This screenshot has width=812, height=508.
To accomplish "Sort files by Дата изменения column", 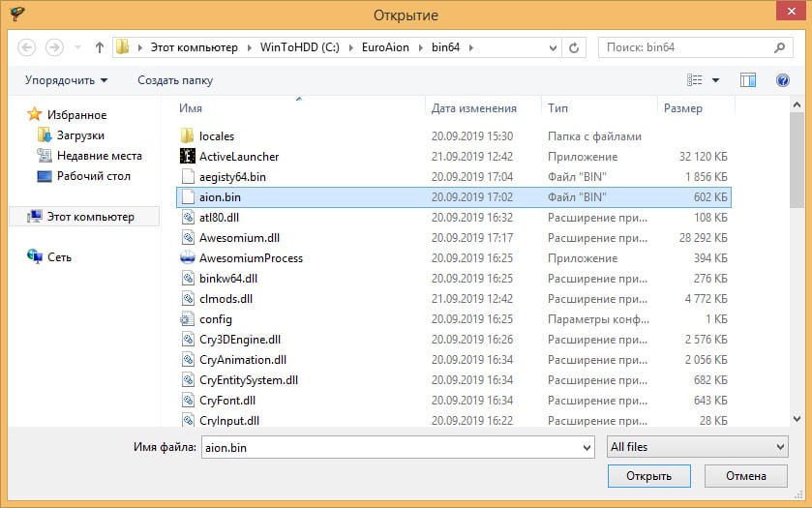I will click(473, 108).
